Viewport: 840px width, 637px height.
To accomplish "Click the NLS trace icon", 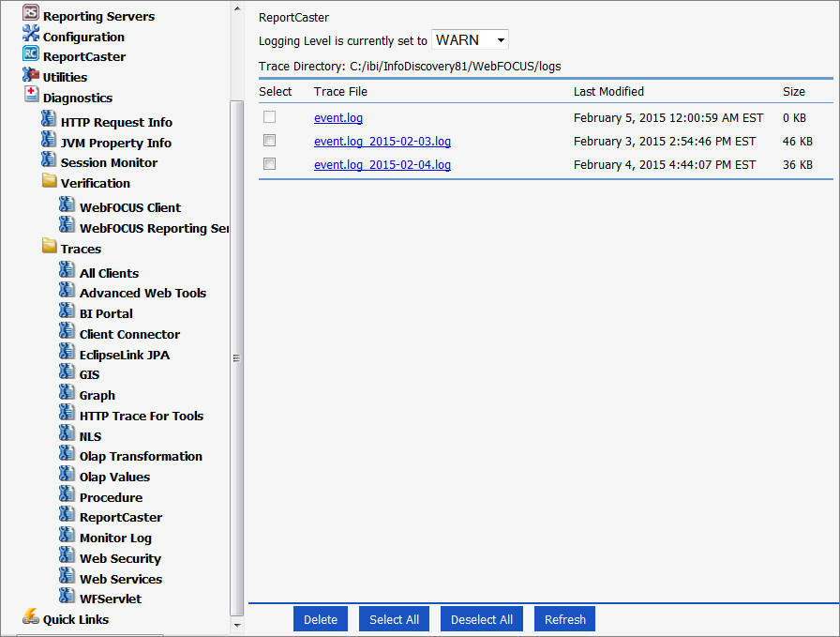I will [67, 432].
